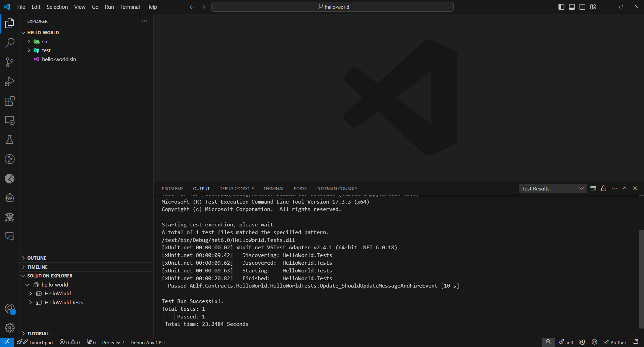Open the Manage gear icon
This screenshot has width=644, height=347.
click(x=10, y=328)
